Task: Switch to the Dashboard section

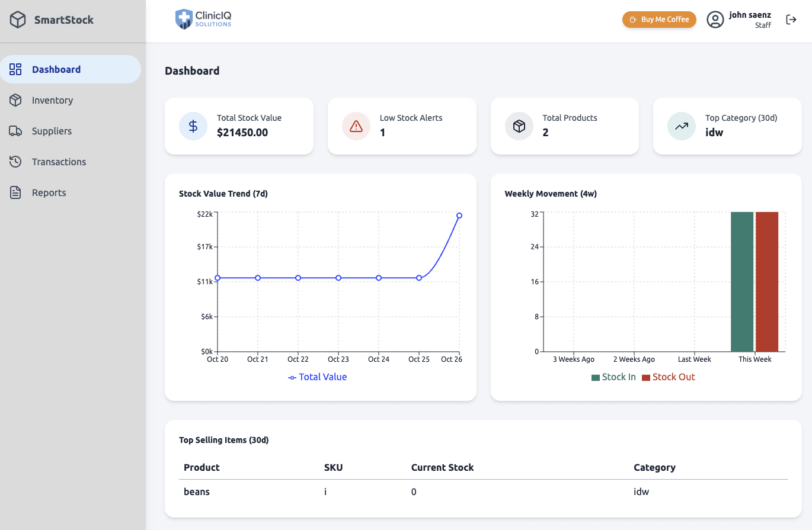Action: point(56,69)
